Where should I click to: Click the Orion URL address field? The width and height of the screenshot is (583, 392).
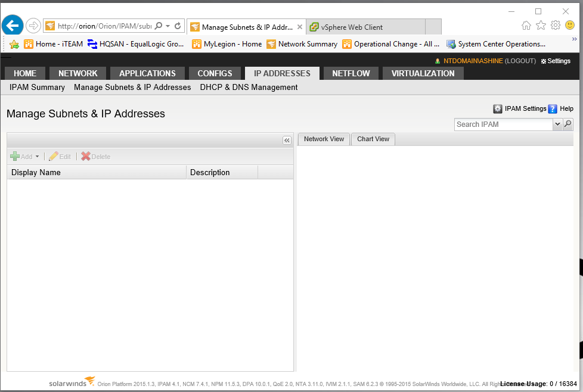[x=104, y=26]
